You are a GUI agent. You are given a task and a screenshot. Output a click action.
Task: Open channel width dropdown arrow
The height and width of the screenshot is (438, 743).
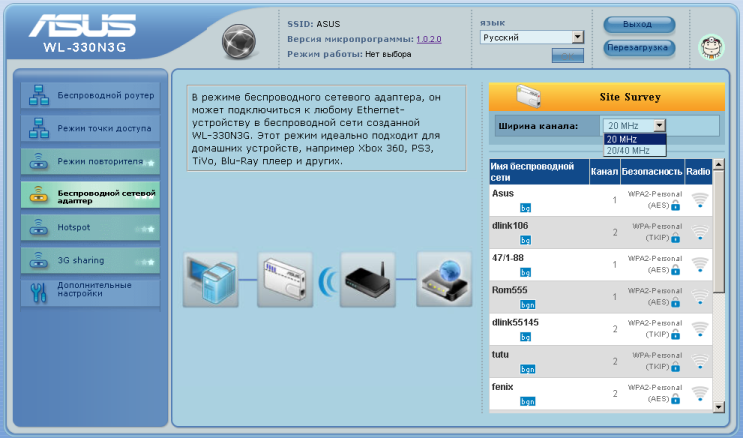click(x=660, y=126)
